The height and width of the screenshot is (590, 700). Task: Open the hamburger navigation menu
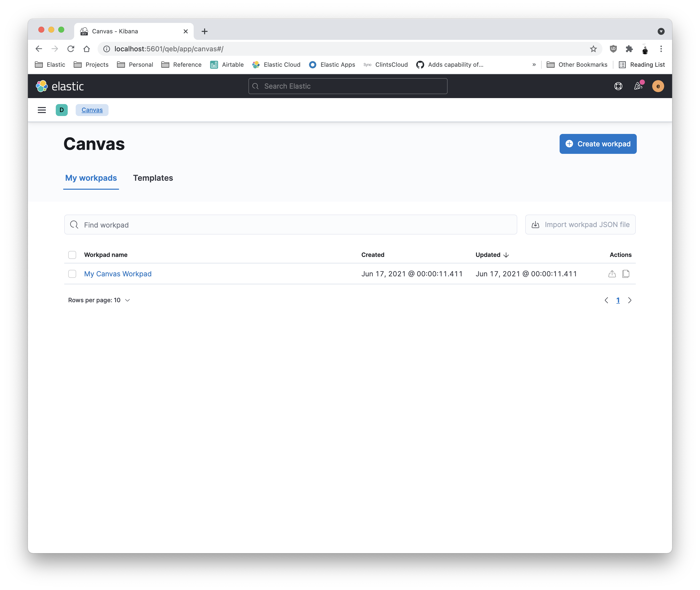42,110
